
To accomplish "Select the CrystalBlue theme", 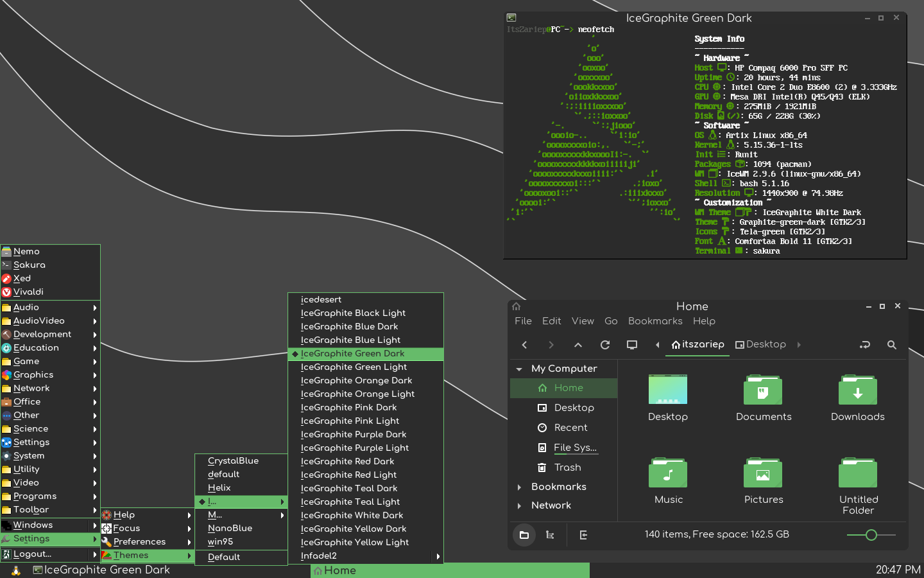I will (241, 461).
